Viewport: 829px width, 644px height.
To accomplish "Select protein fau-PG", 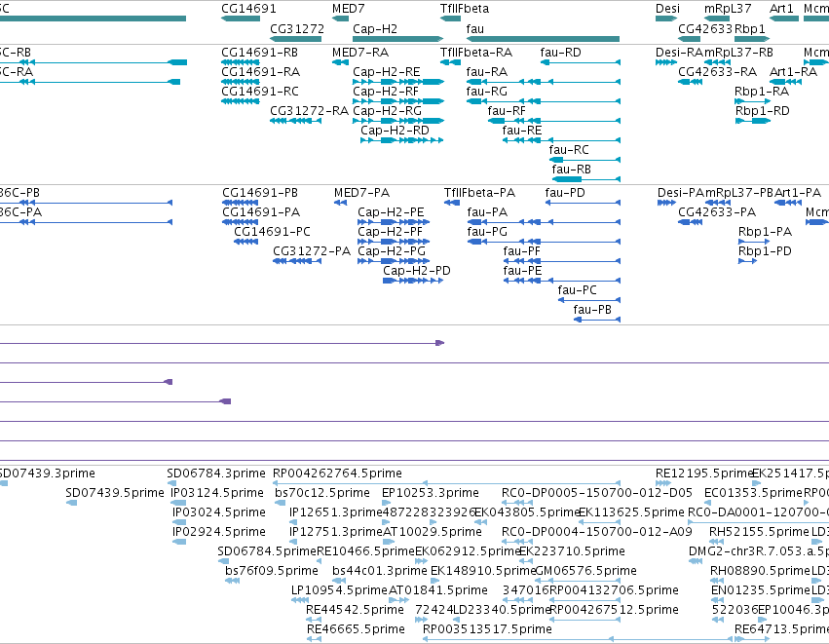I will click(x=544, y=242).
